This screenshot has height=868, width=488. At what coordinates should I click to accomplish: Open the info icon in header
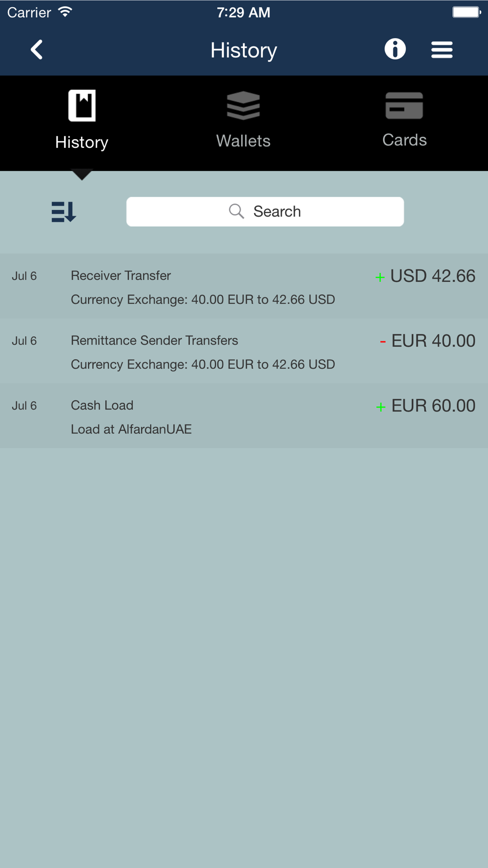(395, 49)
